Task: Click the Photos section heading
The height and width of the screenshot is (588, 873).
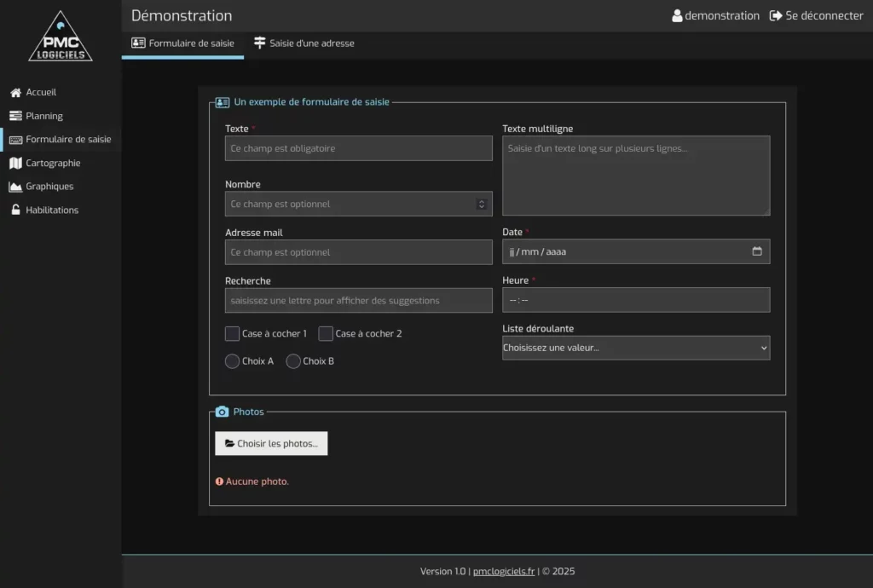Action: (248, 412)
